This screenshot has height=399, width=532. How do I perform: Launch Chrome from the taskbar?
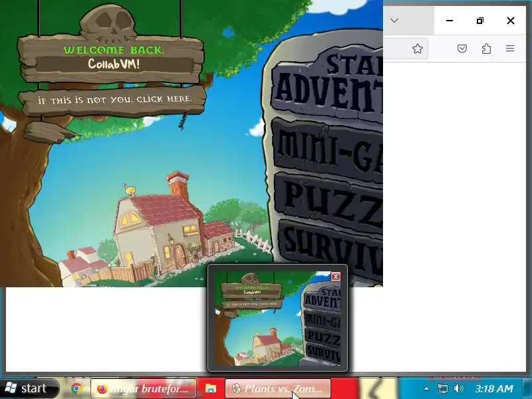pyautogui.click(x=76, y=388)
